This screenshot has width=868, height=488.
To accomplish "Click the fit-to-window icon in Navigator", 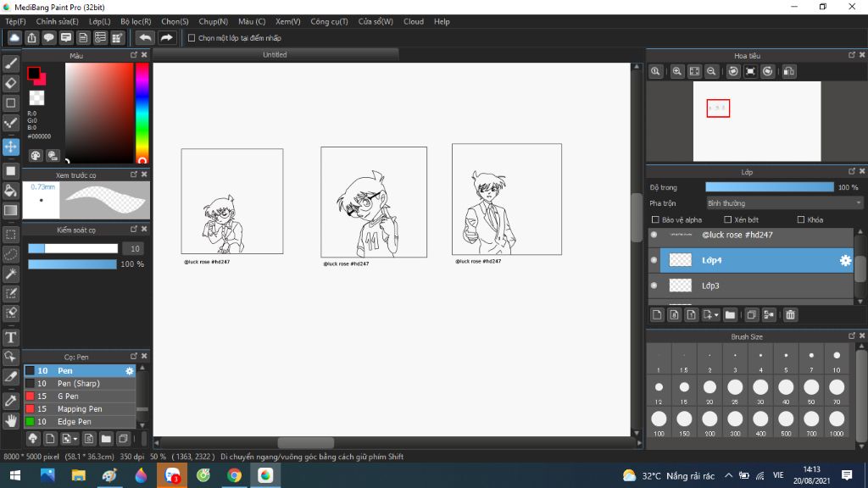I will tap(694, 71).
